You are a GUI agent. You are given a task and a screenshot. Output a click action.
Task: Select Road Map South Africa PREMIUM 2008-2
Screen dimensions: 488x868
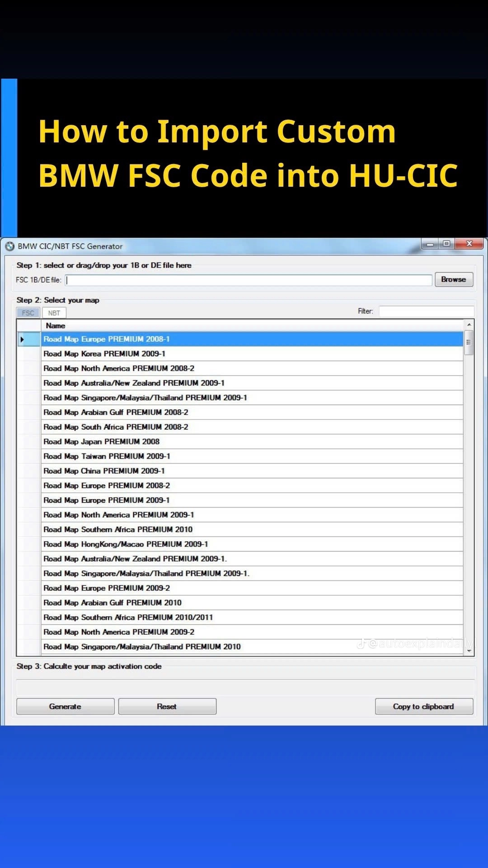click(252, 427)
